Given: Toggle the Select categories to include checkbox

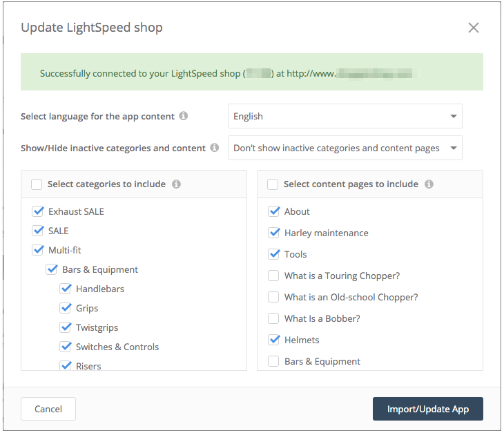Looking at the screenshot, I should click(x=37, y=184).
